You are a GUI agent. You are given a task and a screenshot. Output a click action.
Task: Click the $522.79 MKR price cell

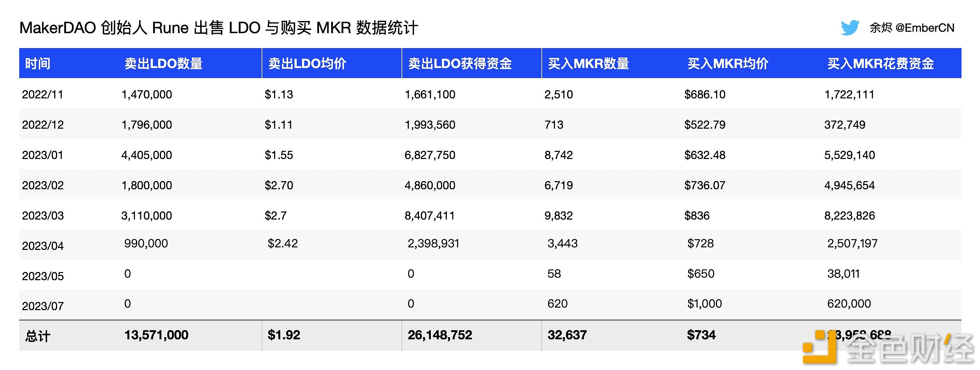(705, 125)
